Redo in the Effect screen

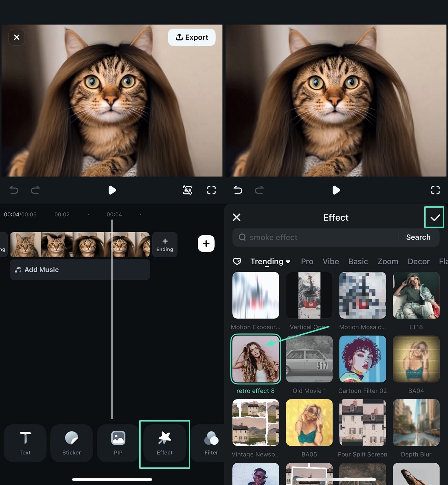259,190
